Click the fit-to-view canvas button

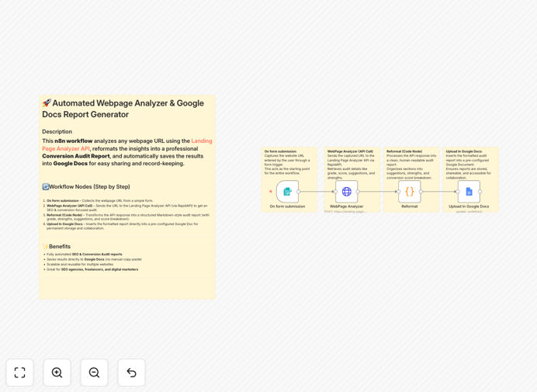[20, 373]
